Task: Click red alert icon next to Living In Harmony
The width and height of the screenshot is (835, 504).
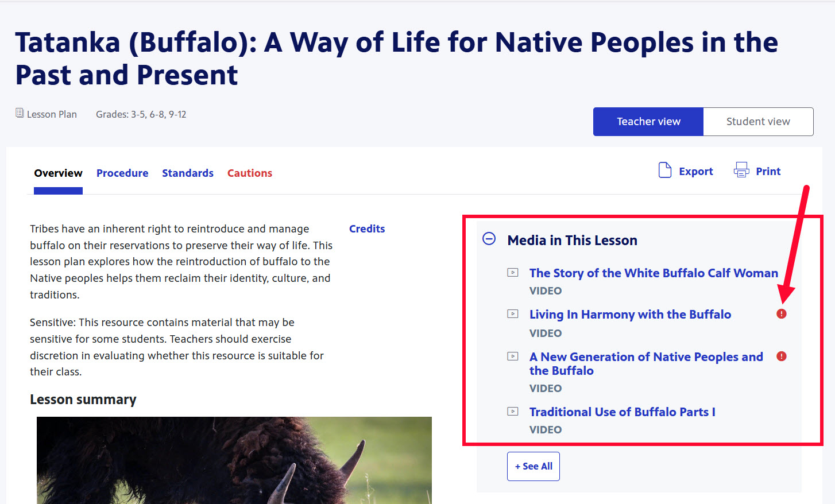Action: pyautogui.click(x=782, y=314)
